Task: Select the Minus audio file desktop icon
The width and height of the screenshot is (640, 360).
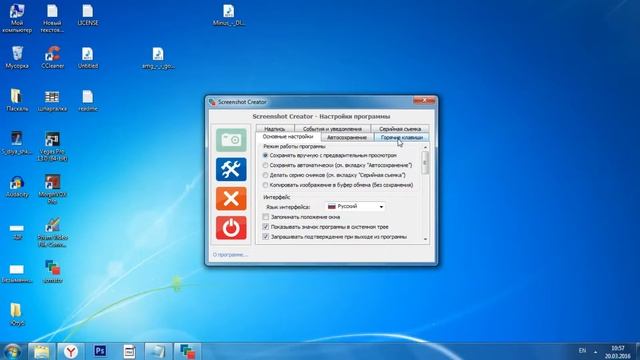Action: tap(229, 16)
